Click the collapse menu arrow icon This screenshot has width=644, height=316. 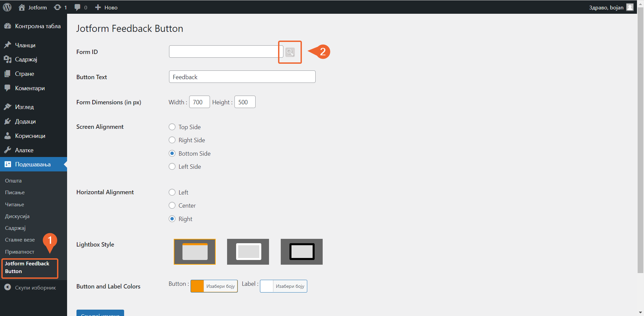tap(7, 287)
